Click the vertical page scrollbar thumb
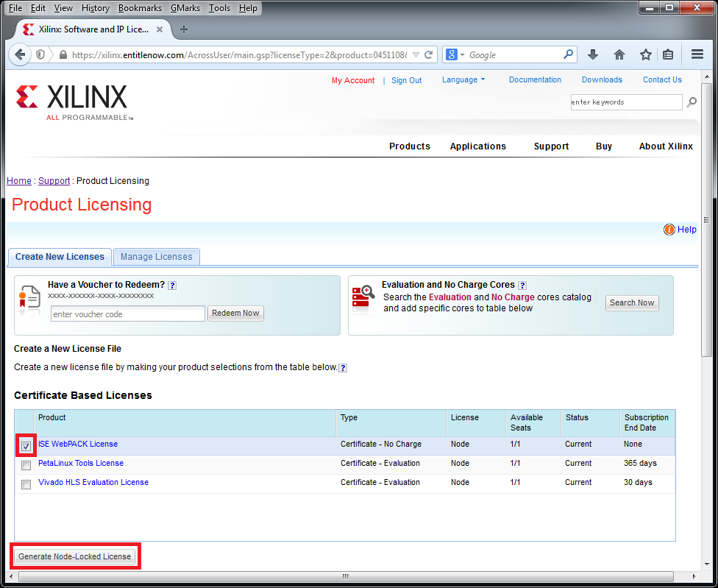Screen dimensions: 718x588 pos(706,219)
